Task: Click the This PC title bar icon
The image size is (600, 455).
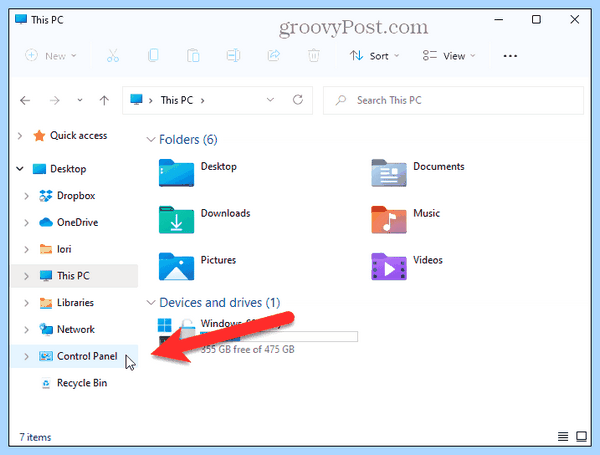Action: click(x=21, y=19)
